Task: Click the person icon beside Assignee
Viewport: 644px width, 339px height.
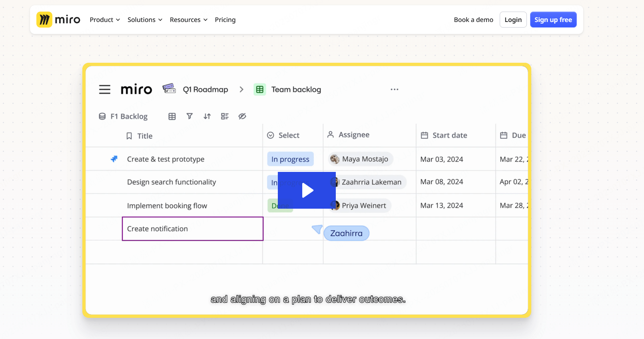Action: [331, 134]
